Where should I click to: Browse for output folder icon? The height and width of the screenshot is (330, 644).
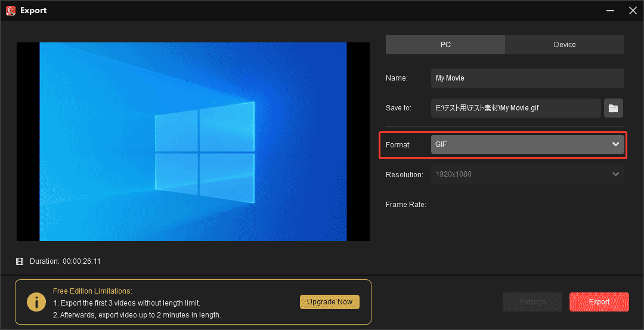point(613,108)
